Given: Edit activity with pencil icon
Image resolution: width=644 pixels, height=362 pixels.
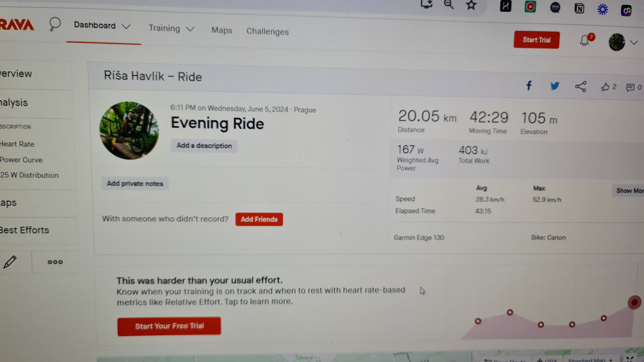Looking at the screenshot, I should click(10, 262).
